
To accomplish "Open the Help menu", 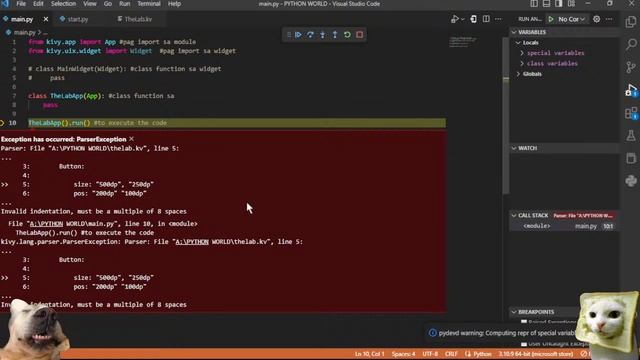I will (x=174, y=4).
